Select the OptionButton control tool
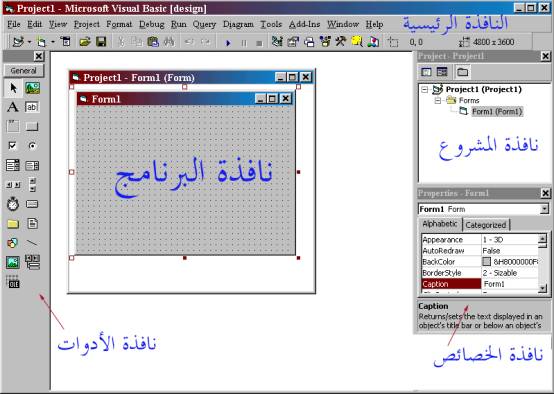 click(32, 145)
